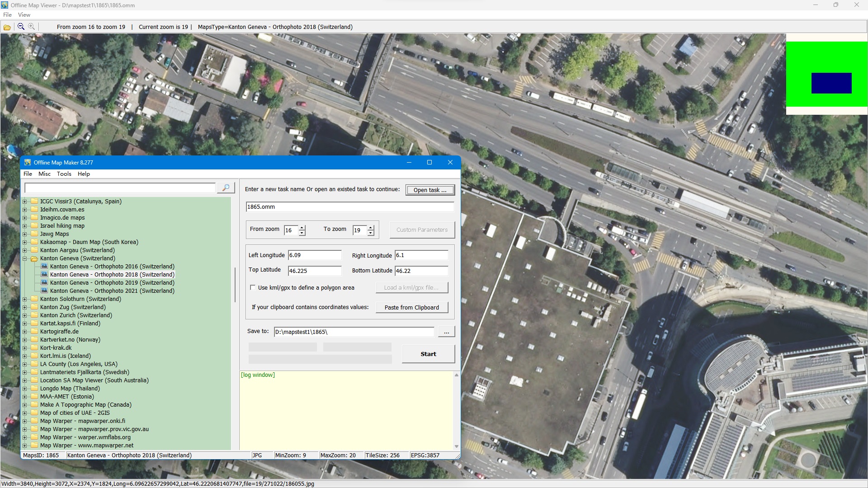Click the task name field containing 1865.omm
Image resolution: width=868 pixels, height=488 pixels.
coord(350,207)
